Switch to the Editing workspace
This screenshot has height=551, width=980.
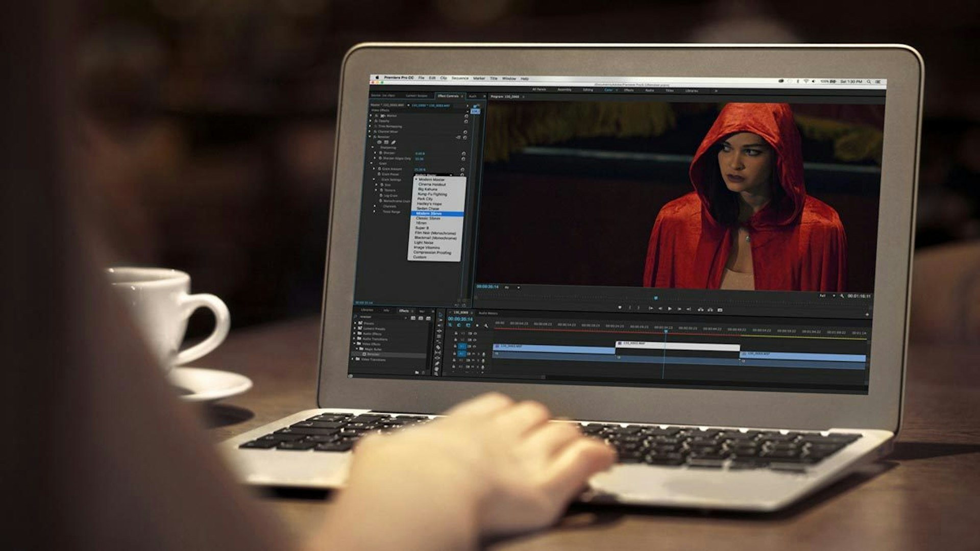[588, 90]
